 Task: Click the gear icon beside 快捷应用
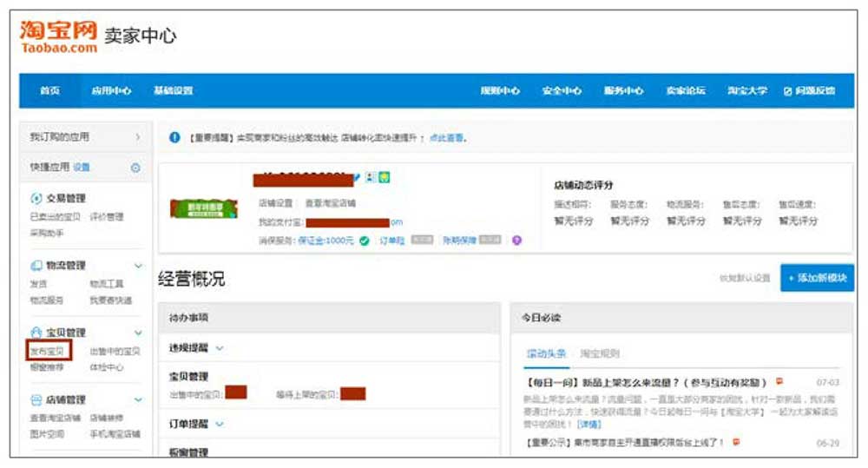[x=135, y=168]
